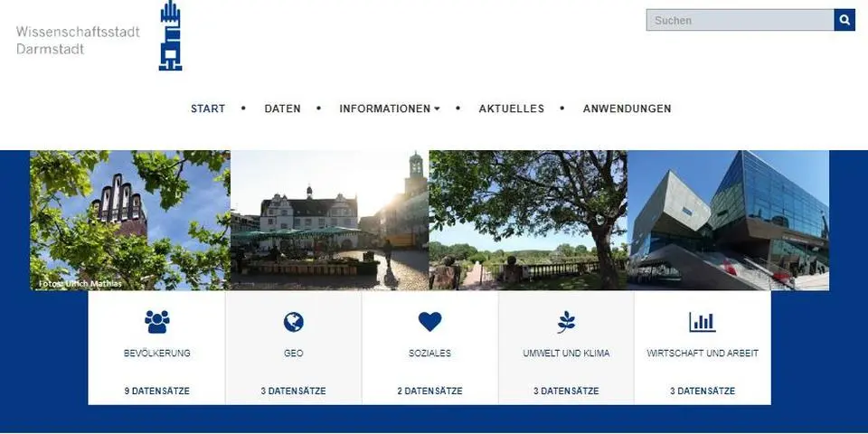Screen dimensions: 868x434
Task: Click the Soziales heart icon
Action: (x=429, y=322)
